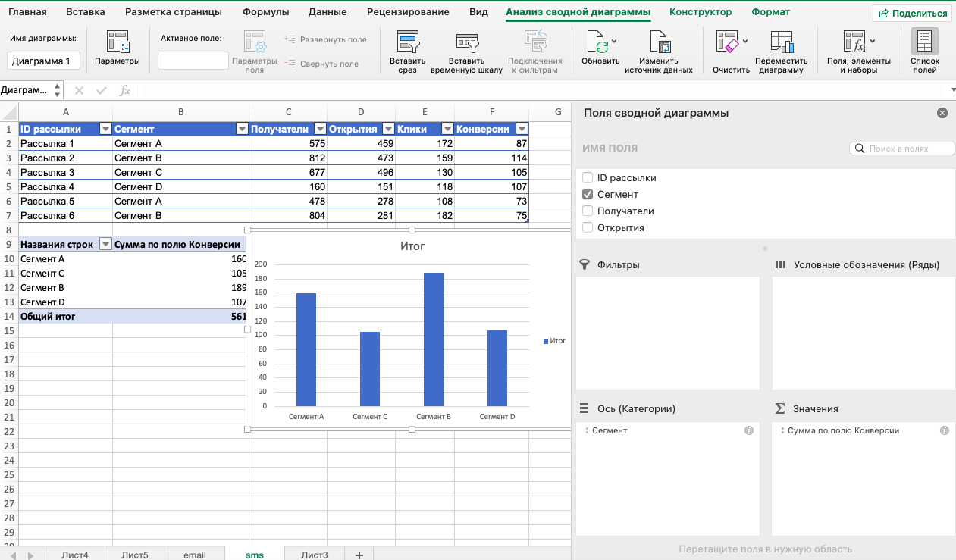Switch to the Лист5 sheet tab

(135, 555)
